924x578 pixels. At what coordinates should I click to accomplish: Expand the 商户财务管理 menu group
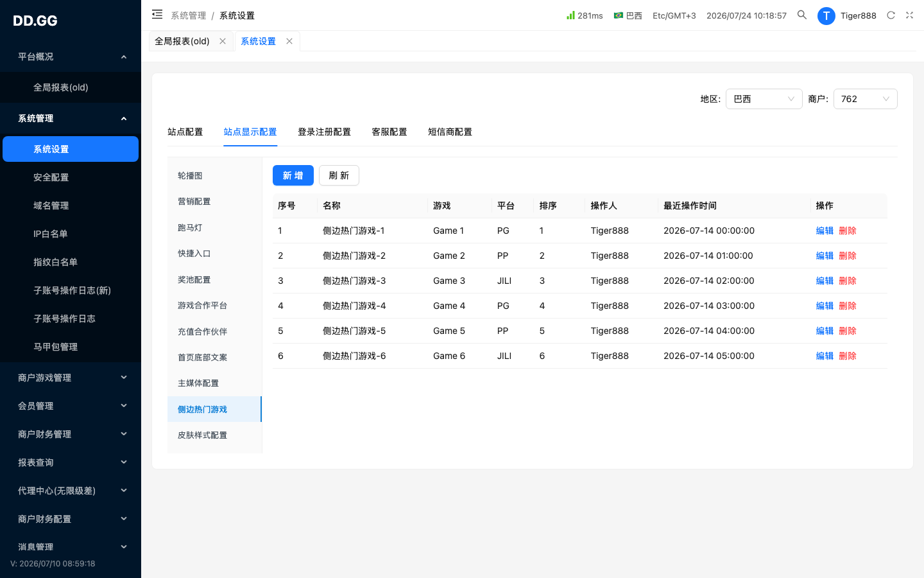(x=71, y=434)
